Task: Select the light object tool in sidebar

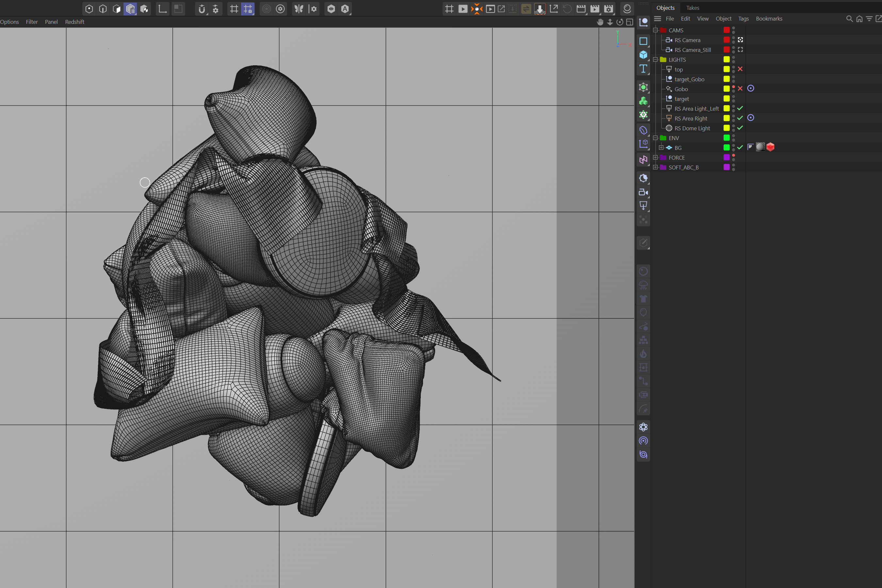Action: click(644, 205)
